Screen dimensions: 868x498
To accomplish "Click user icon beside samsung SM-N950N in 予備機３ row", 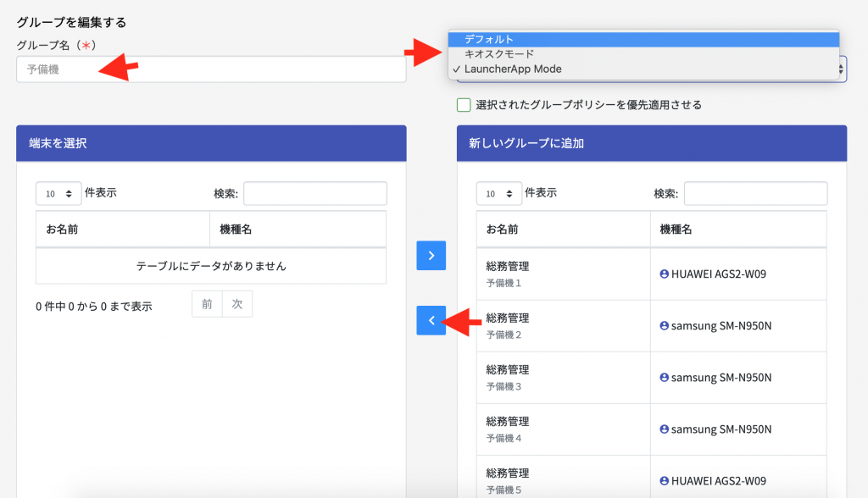I will click(665, 378).
